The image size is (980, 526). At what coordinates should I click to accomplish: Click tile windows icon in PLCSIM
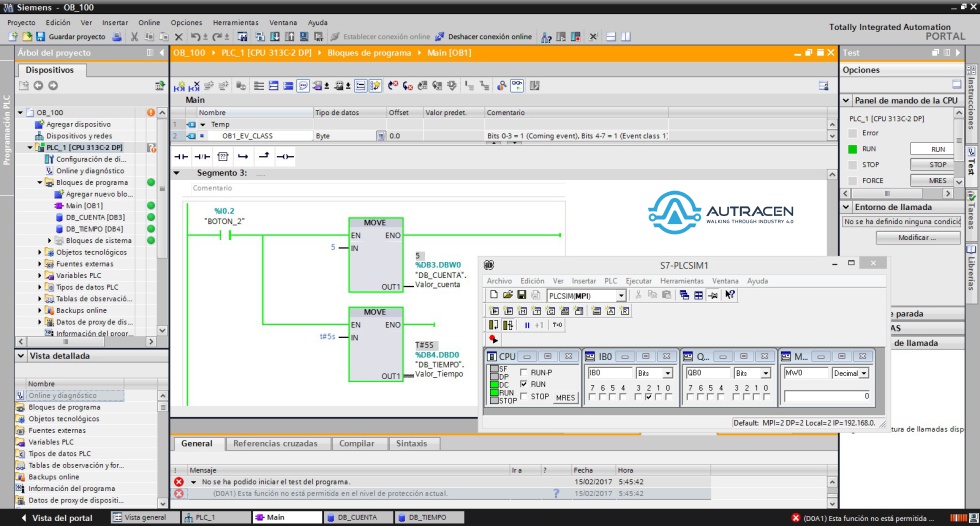click(699, 295)
